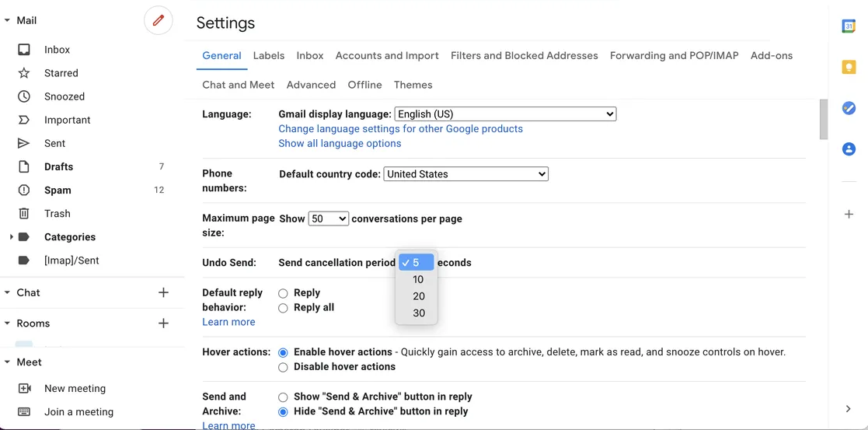Choose 10 seconds cancellation option
Viewport: 868px width, 430px height.
click(x=417, y=279)
